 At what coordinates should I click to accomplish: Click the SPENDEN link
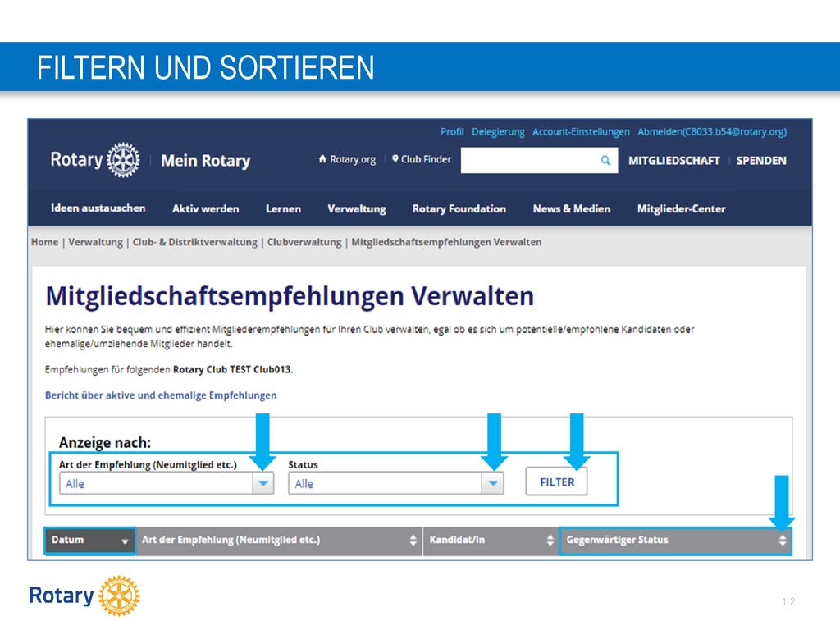click(x=761, y=161)
